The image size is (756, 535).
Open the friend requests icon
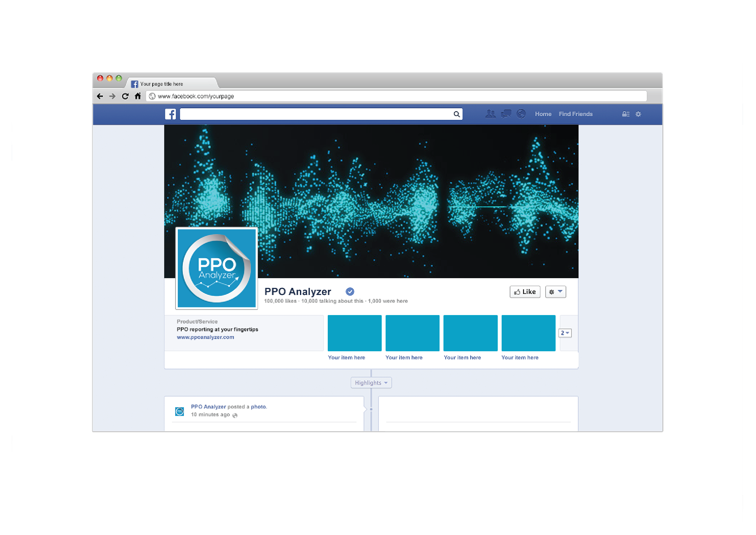tap(490, 114)
